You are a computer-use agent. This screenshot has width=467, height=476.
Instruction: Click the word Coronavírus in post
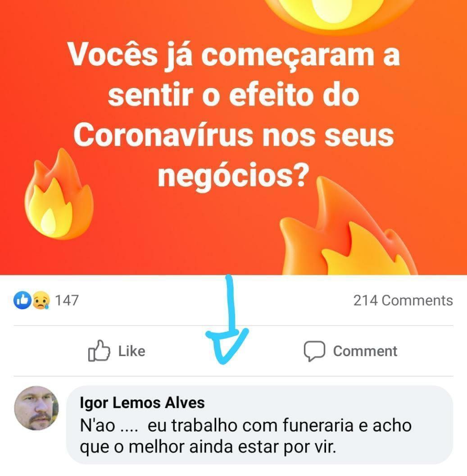click(x=163, y=136)
